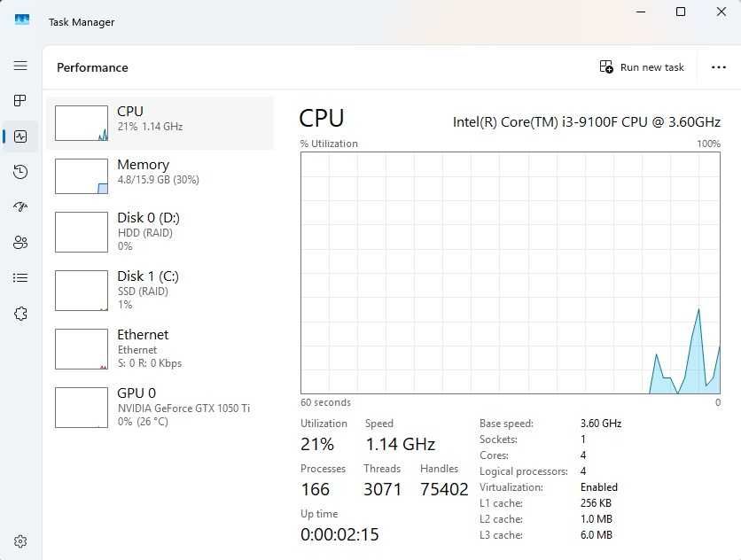This screenshot has width=741, height=560.
Task: Open the Services puzzle-piece icon
Action: click(x=20, y=314)
